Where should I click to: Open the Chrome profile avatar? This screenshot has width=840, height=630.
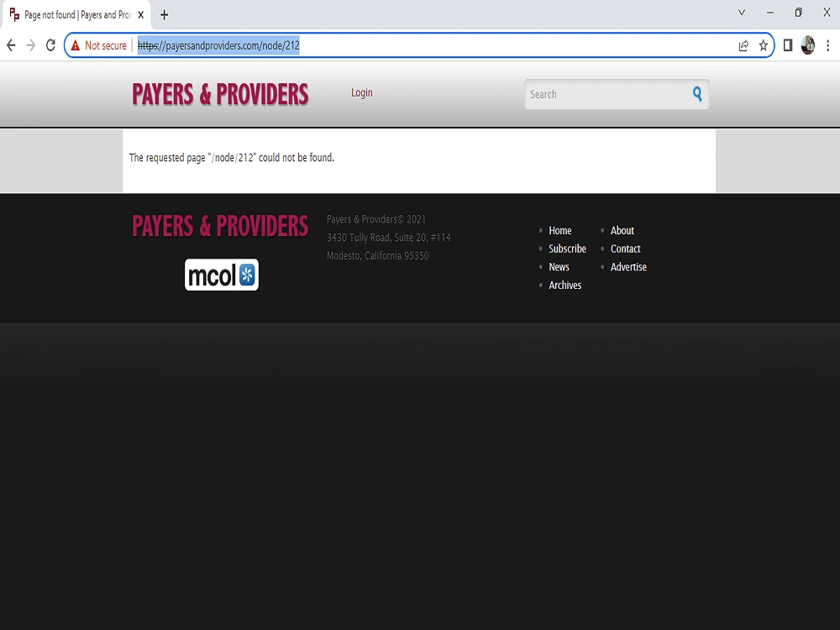(808, 45)
